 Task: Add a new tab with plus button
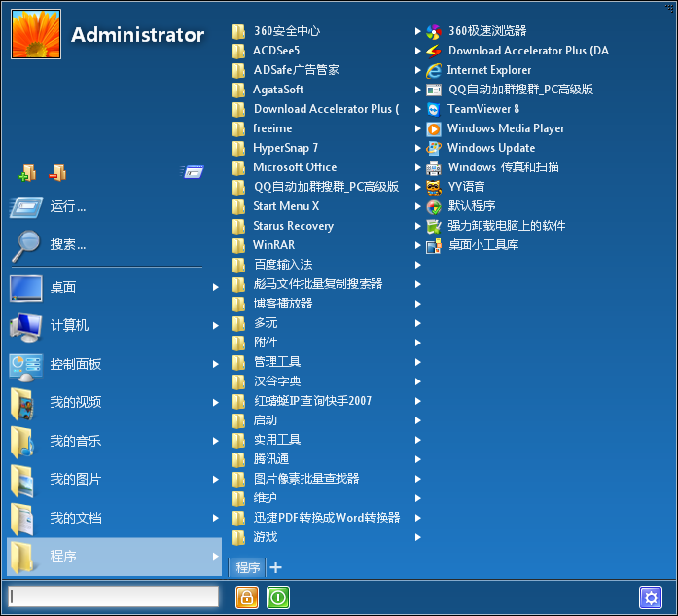click(x=275, y=567)
